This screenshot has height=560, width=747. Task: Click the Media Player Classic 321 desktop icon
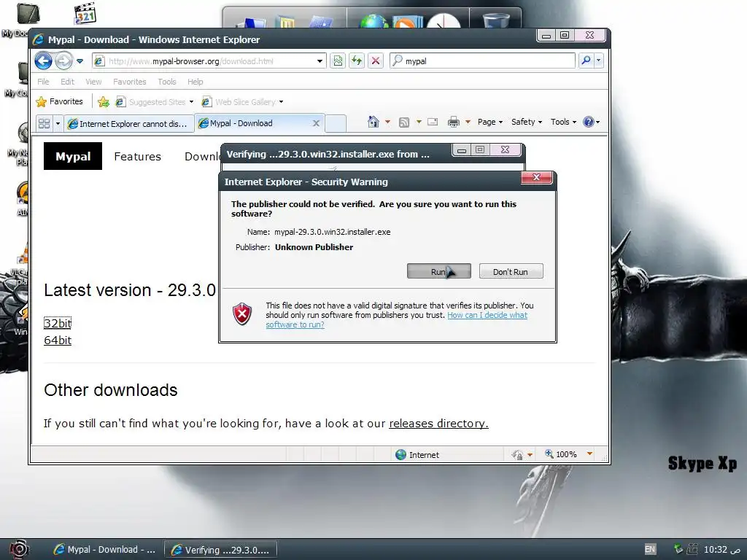[85, 13]
